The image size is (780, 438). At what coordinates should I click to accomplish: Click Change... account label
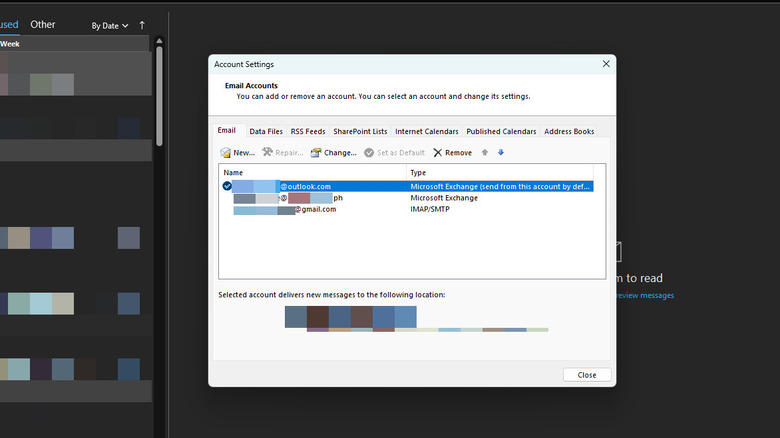(x=340, y=153)
